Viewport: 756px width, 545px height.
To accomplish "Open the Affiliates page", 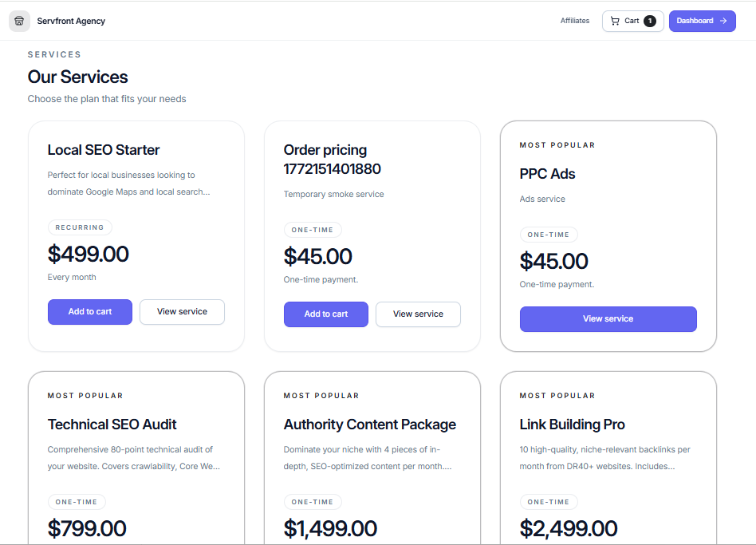I will click(x=574, y=22).
